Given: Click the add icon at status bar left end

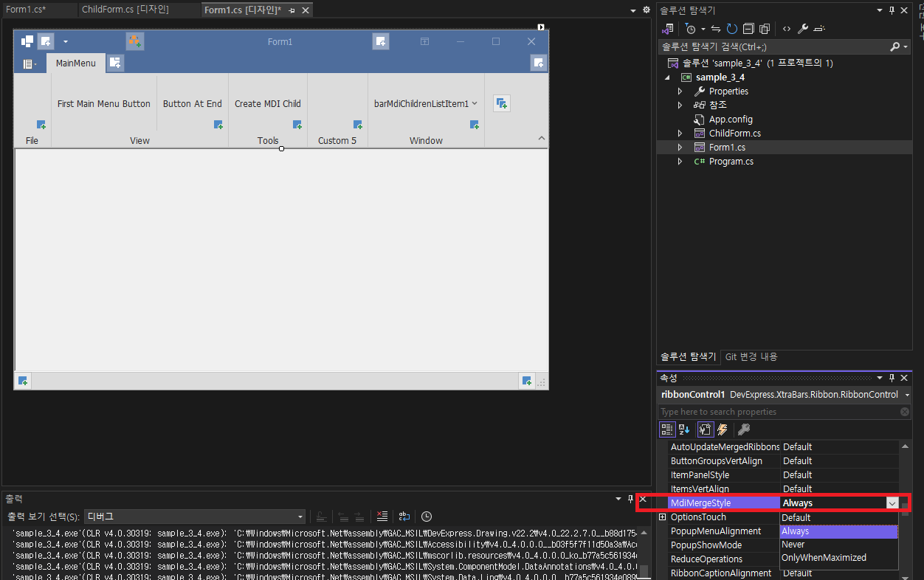Looking at the screenshot, I should (23, 381).
